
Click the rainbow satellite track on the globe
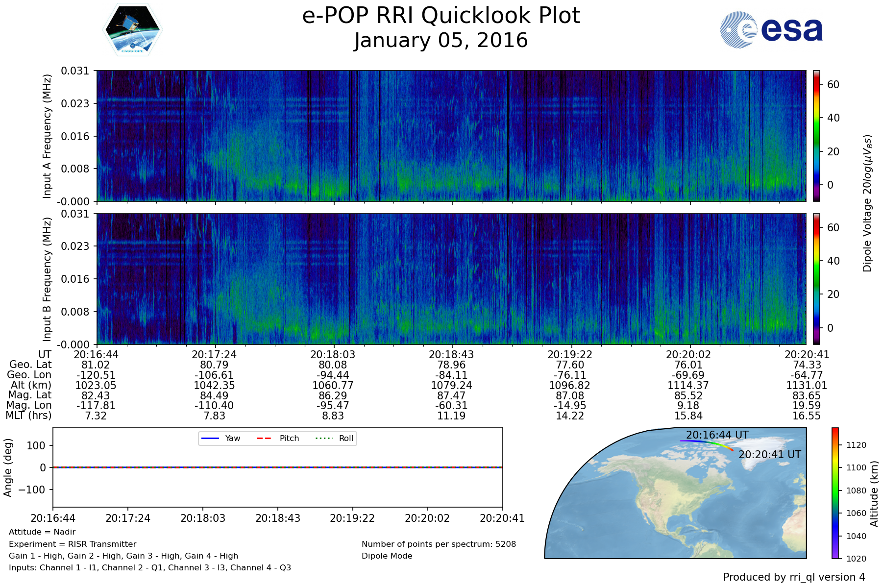pyautogui.click(x=706, y=442)
